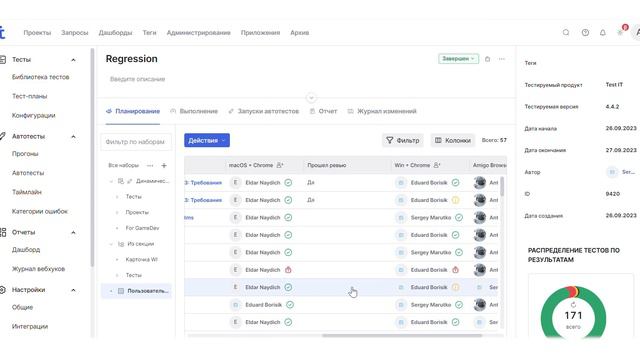640x360 pixels.
Task: Open the Колонки button
Action: tap(452, 140)
